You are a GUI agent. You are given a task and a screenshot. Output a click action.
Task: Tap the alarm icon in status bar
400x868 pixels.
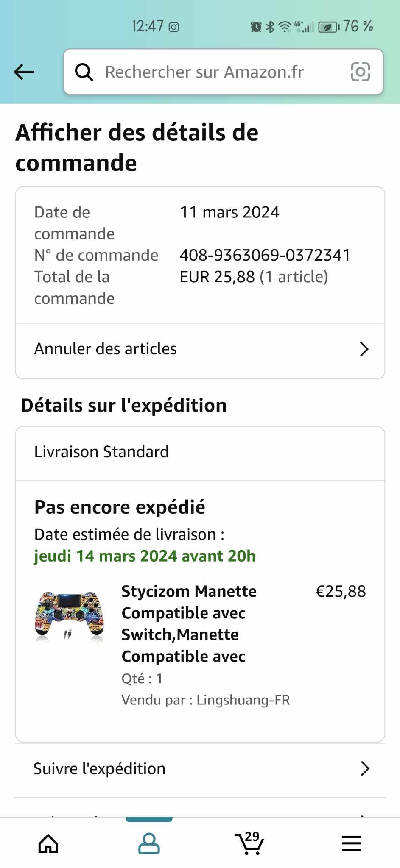tap(256, 27)
